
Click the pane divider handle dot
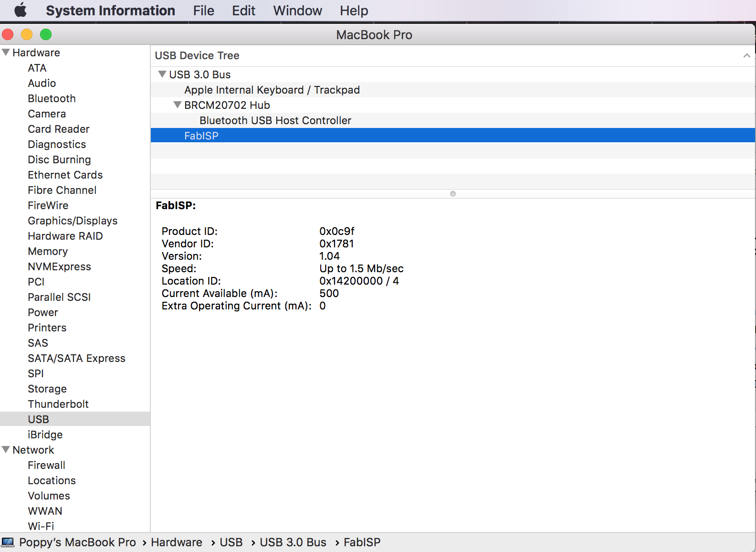pos(453,194)
